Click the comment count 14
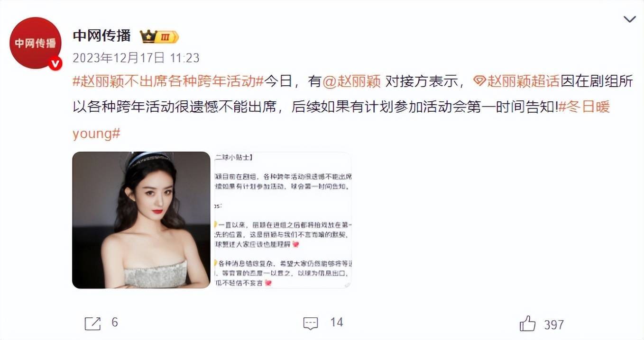Image resolution: width=644 pixels, height=340 pixels. click(336, 323)
